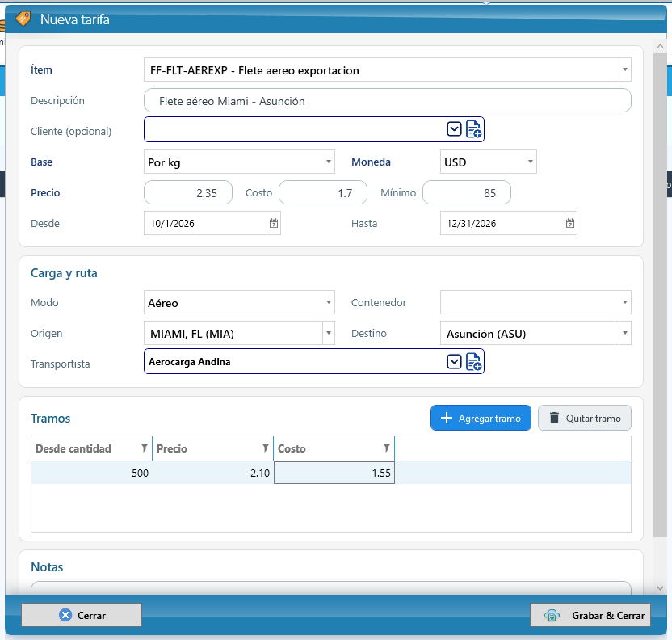Click the Descripción text field

[x=388, y=101]
